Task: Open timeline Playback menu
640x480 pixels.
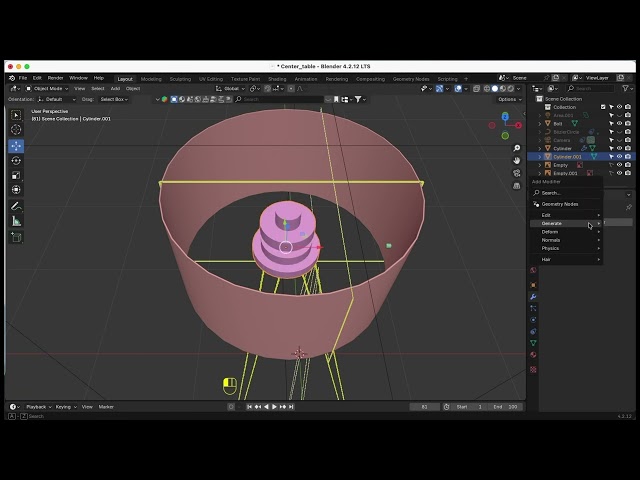Action: (x=38, y=407)
